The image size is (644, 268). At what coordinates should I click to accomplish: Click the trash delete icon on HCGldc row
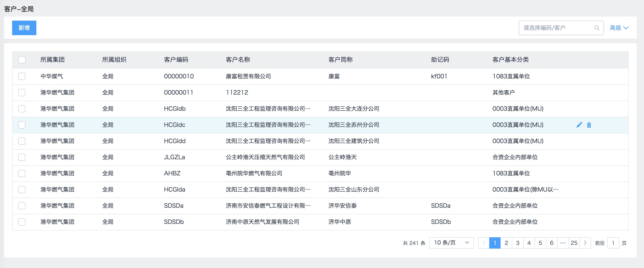[x=589, y=125]
